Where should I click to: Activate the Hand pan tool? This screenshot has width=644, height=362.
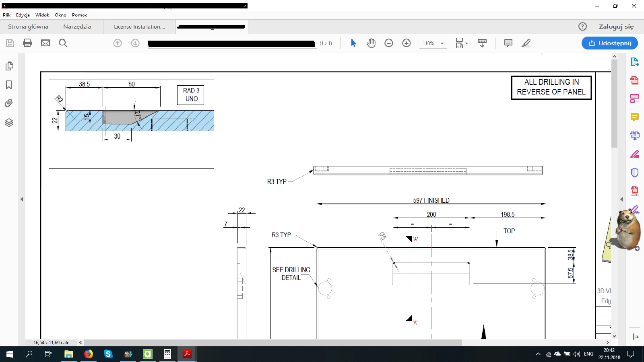371,43
